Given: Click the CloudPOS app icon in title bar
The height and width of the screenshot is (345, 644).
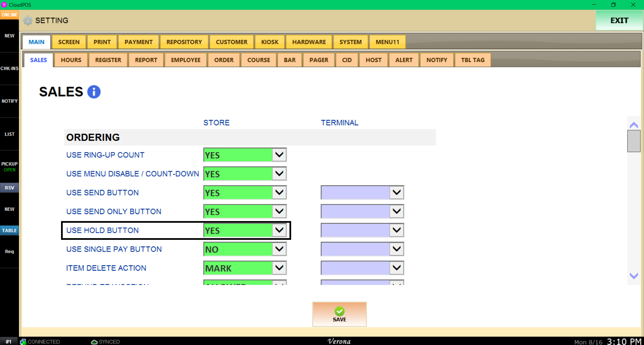Looking at the screenshot, I should tap(4, 5).
